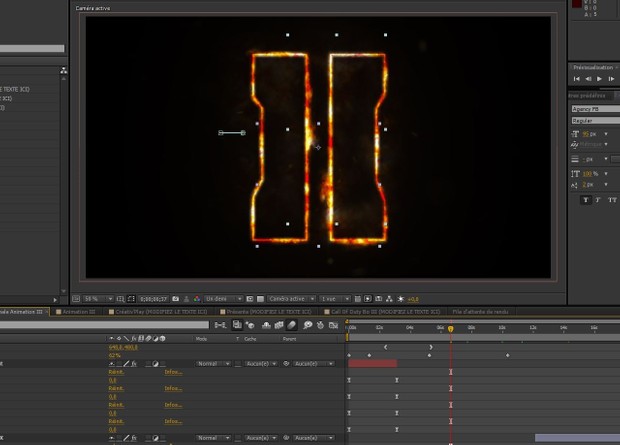620x445 pixels.
Task: Click the topmost Réinit. link
Action: click(x=116, y=372)
